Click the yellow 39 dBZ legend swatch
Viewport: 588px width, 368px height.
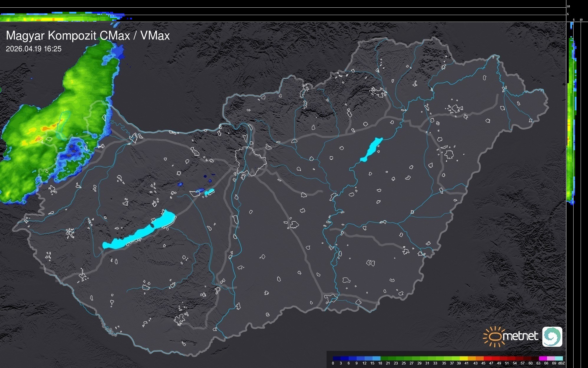point(464,358)
